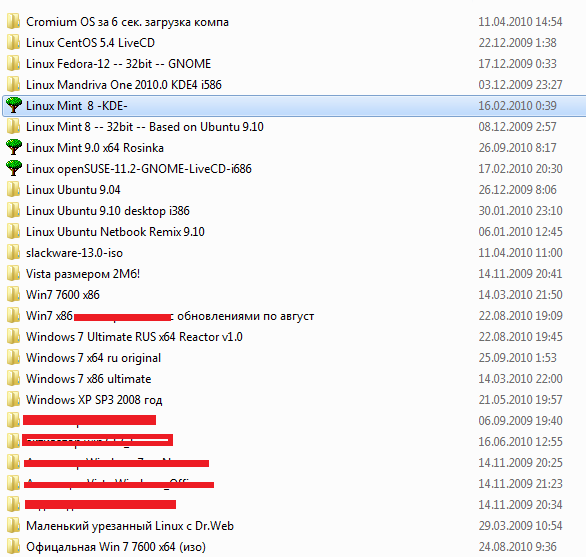Click folder icon of Win7 x86 обновлениями по август
586x557 pixels.
pos(13,315)
